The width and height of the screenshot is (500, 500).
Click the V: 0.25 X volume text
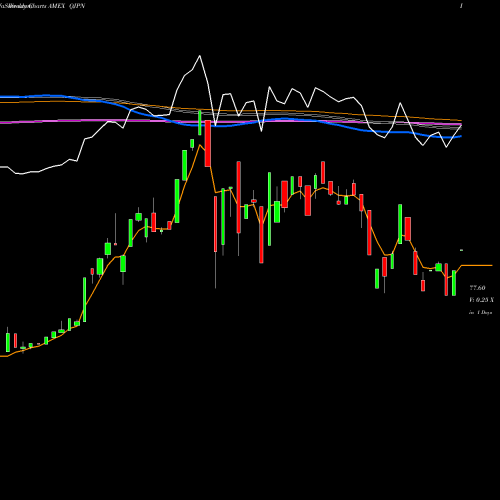tap(481, 300)
